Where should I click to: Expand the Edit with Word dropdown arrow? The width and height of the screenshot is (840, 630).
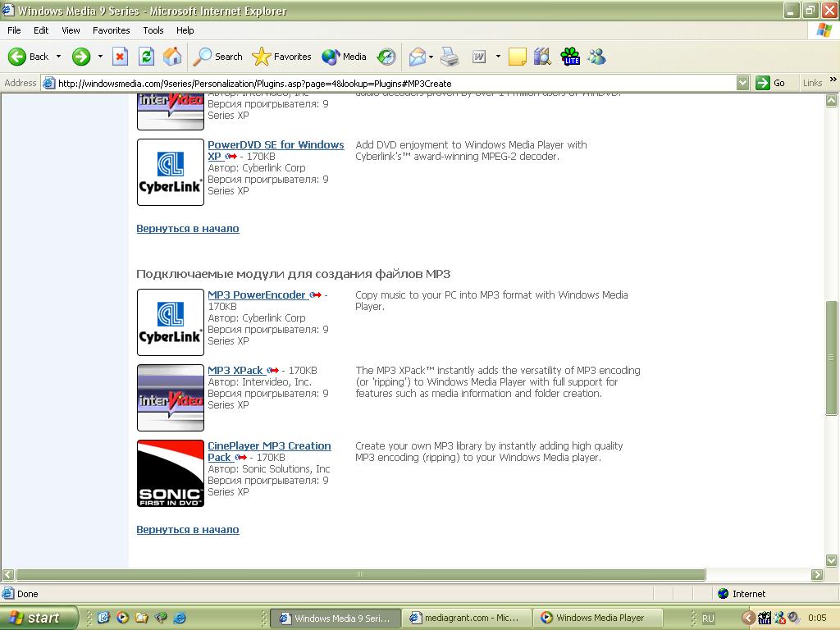coord(498,57)
